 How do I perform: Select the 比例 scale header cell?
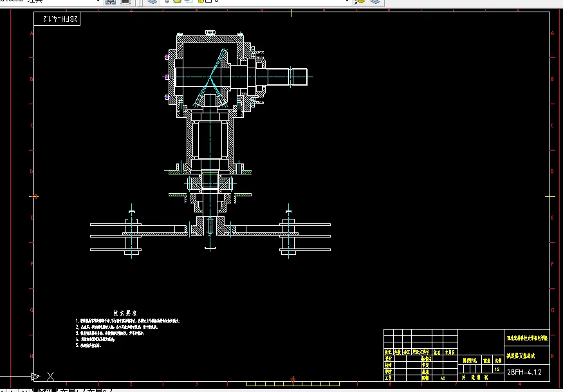(498, 360)
